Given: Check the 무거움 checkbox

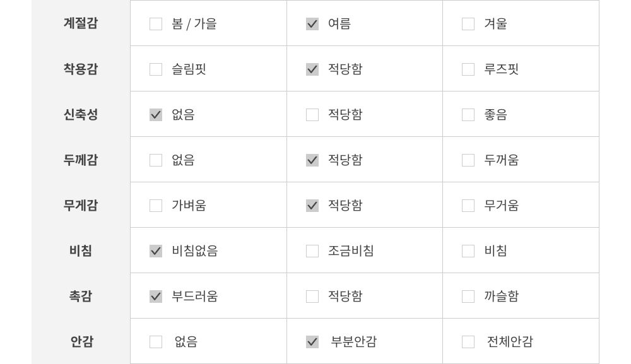Looking at the screenshot, I should pos(468,206).
